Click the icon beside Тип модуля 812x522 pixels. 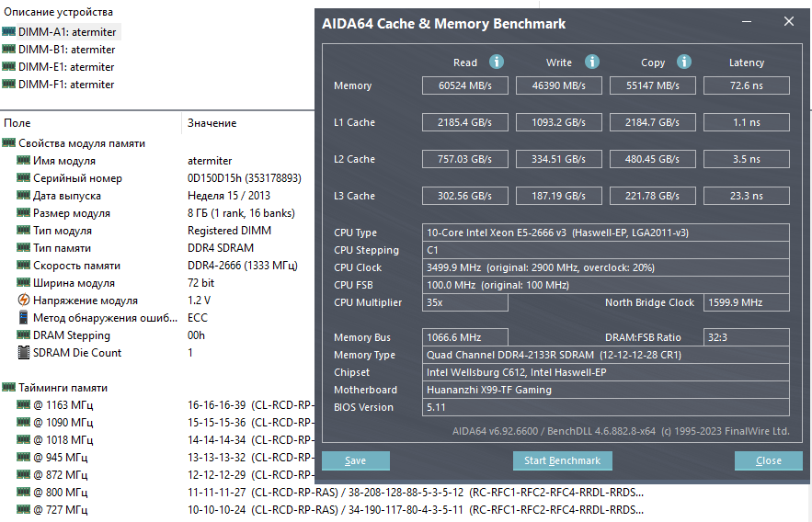[23, 231]
